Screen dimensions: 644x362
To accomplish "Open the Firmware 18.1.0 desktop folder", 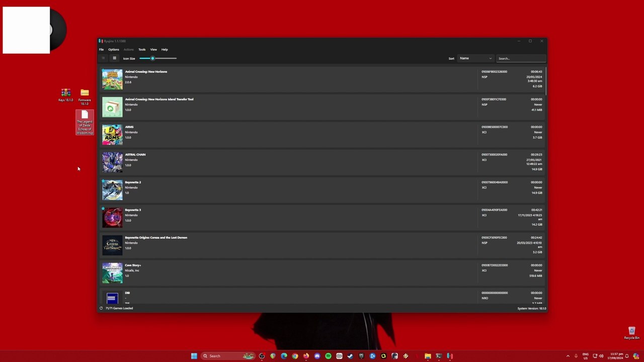I will tap(85, 97).
